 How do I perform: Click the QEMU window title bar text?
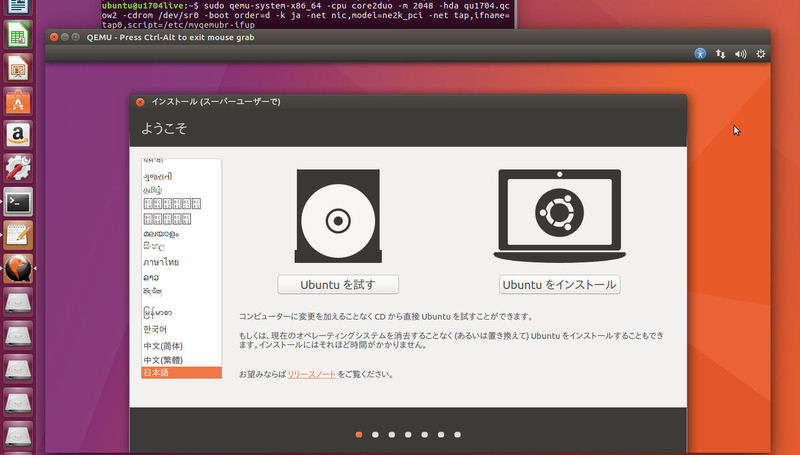point(170,37)
